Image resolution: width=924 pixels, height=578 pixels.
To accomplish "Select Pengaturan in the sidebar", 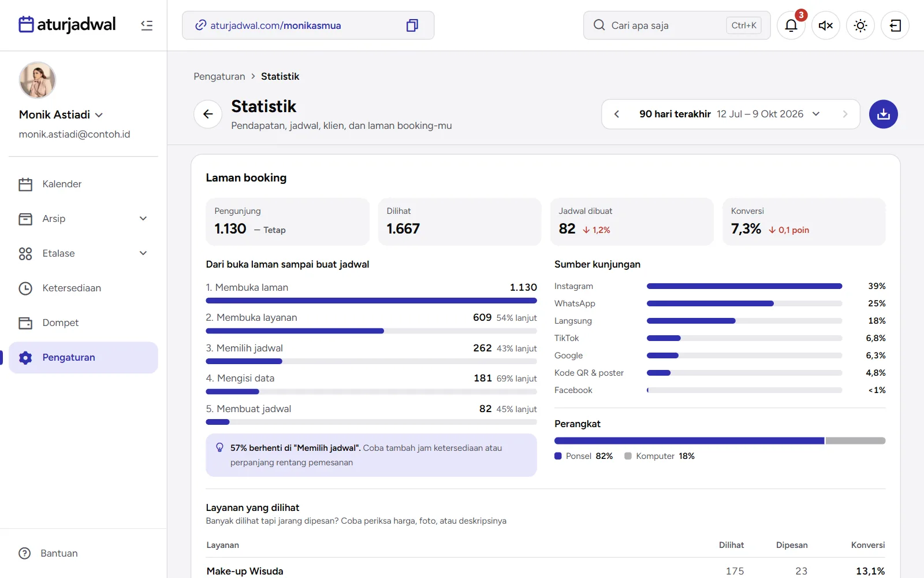I will pos(83,357).
